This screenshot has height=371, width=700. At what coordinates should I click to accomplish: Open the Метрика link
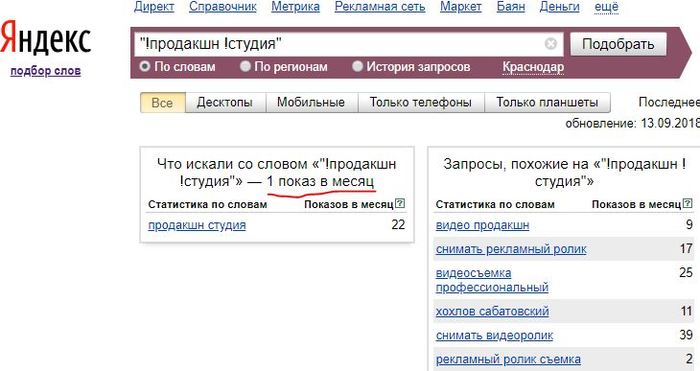point(296,7)
